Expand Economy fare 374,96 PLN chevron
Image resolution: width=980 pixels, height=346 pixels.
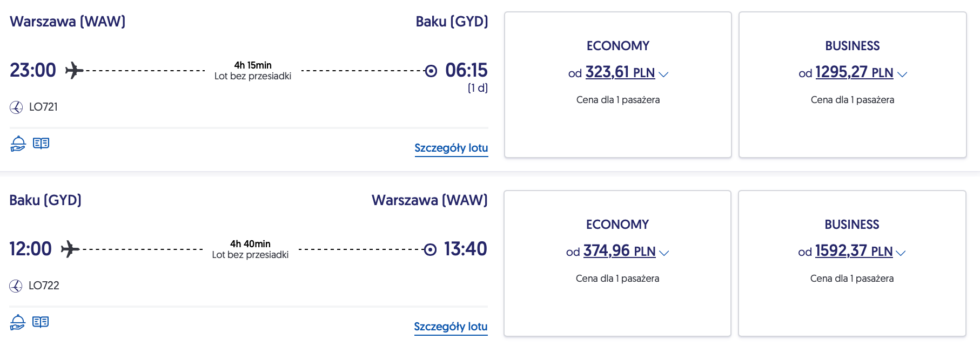coord(664,253)
